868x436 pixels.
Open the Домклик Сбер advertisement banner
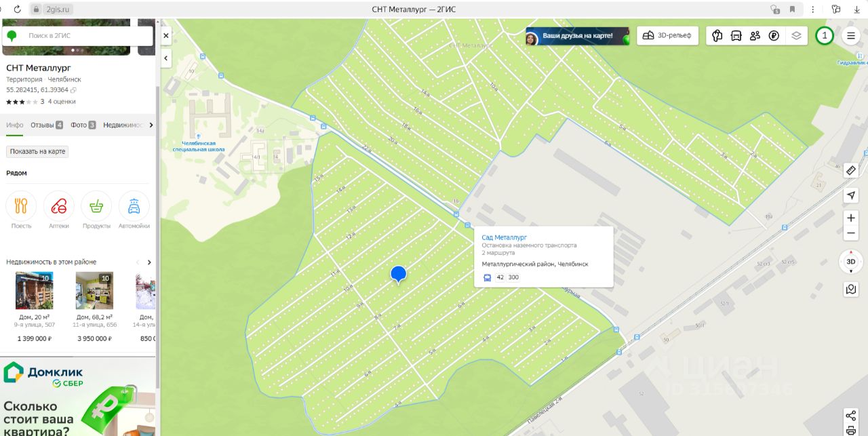click(x=78, y=397)
